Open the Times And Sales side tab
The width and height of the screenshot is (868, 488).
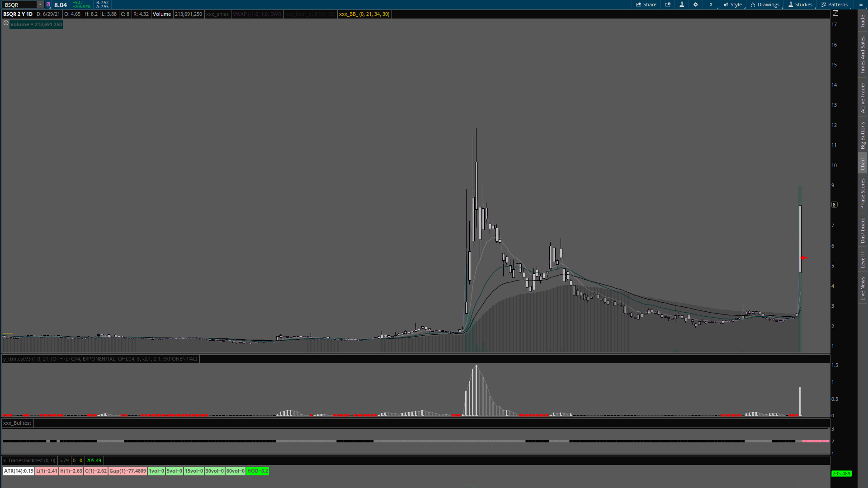(863, 56)
